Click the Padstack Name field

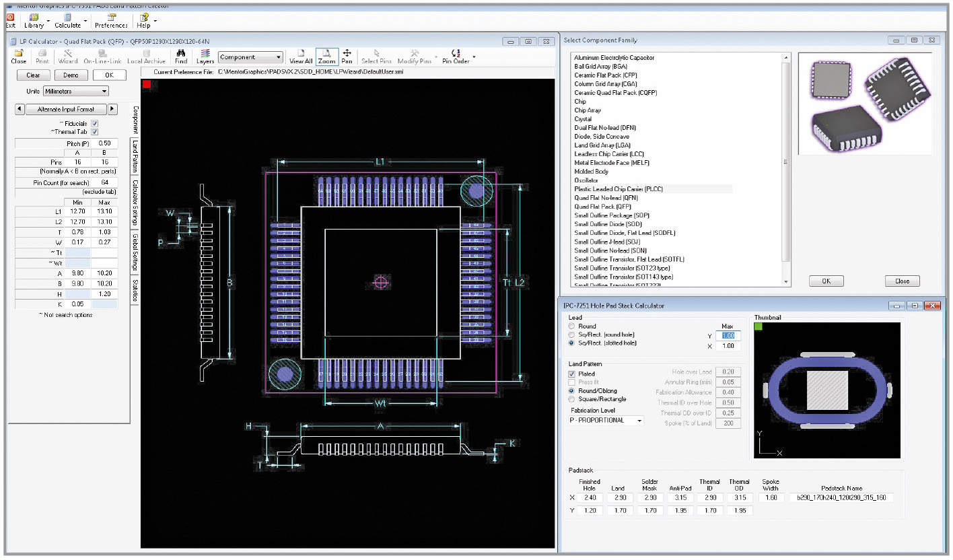841,498
